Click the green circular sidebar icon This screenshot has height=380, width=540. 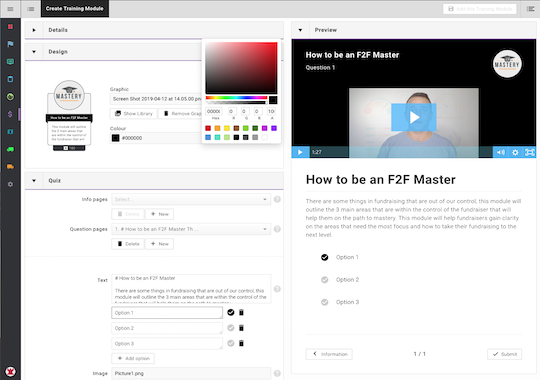pos(10,97)
